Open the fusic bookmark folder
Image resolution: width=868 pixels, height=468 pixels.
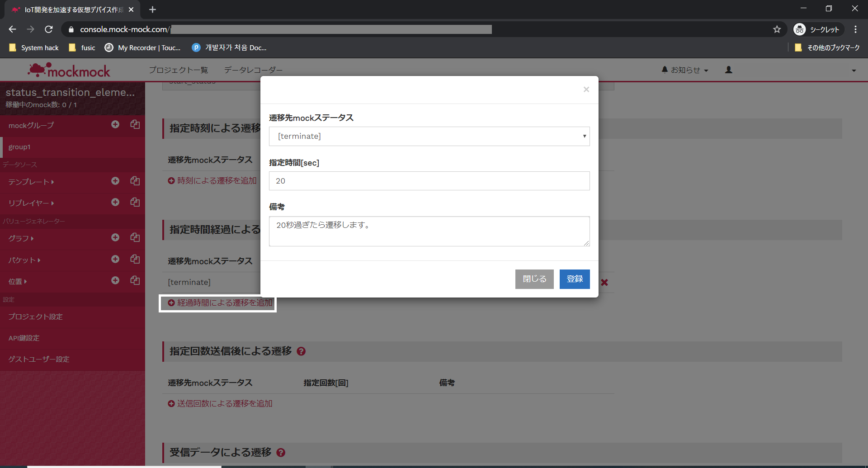point(82,47)
